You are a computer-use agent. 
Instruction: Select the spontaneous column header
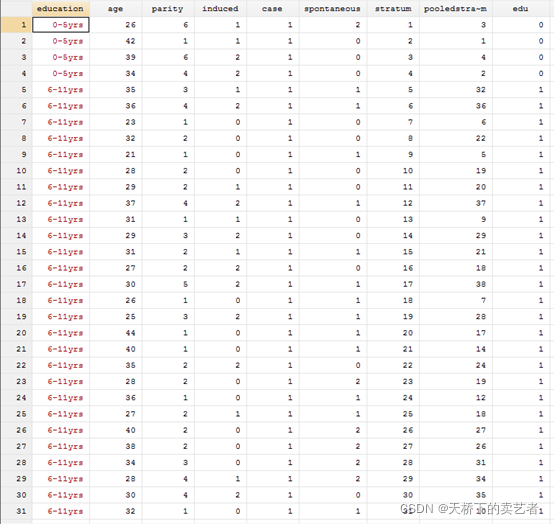332,8
